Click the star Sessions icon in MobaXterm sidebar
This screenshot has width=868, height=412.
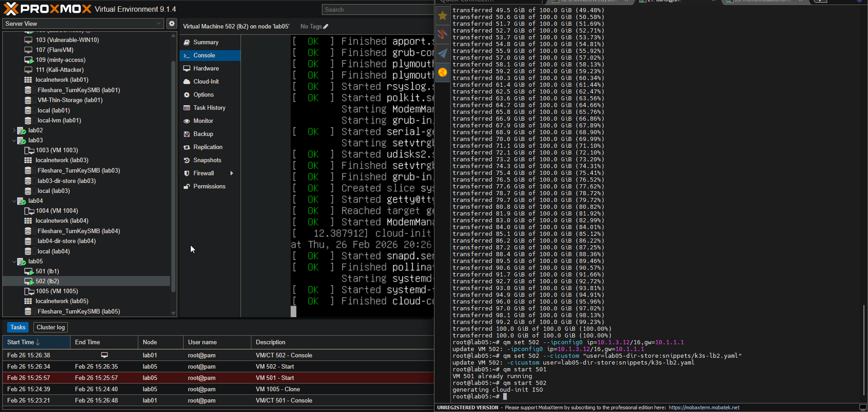click(x=443, y=16)
